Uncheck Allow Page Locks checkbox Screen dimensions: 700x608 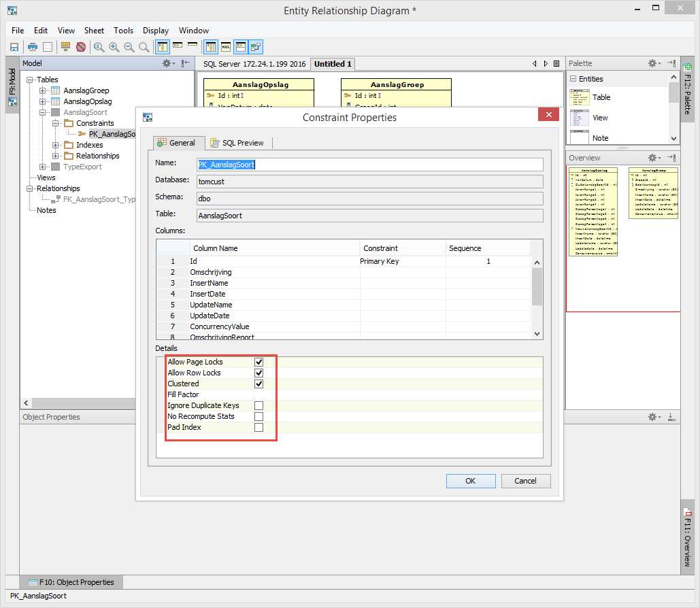[259, 362]
